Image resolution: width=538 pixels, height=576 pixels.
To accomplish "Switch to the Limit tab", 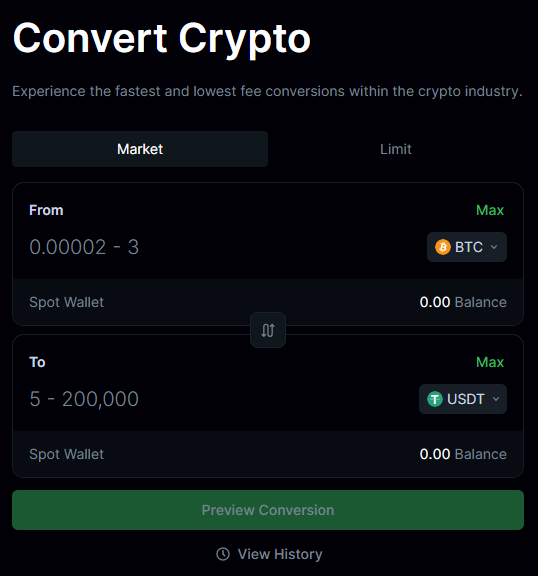I will pyautogui.click(x=396, y=149).
